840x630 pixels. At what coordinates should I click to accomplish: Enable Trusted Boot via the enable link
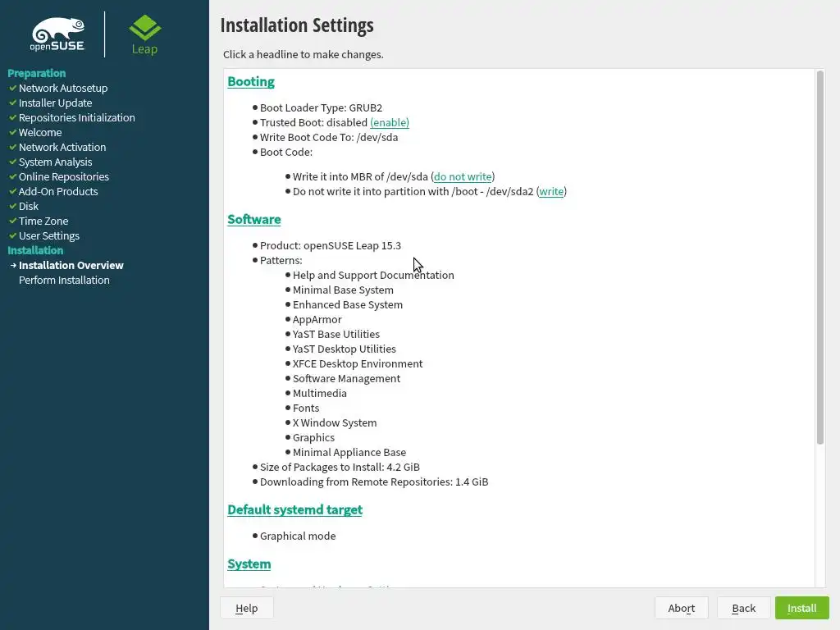tap(390, 123)
